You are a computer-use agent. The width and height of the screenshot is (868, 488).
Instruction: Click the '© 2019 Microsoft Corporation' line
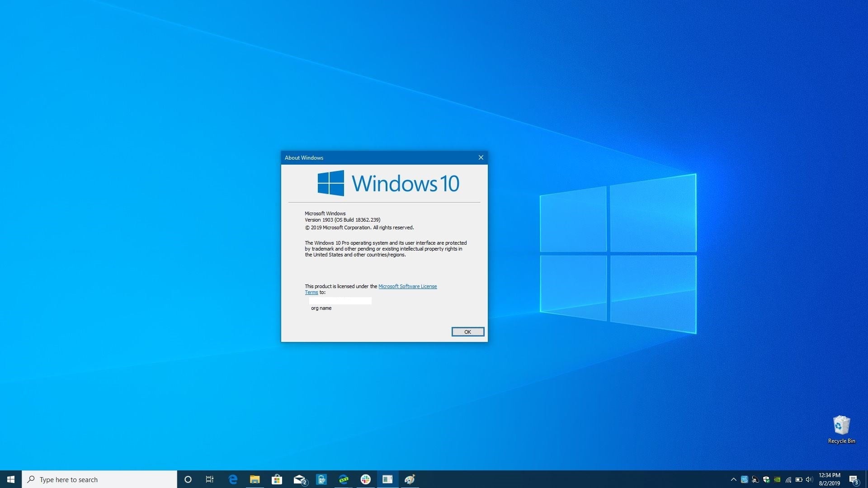tap(359, 227)
